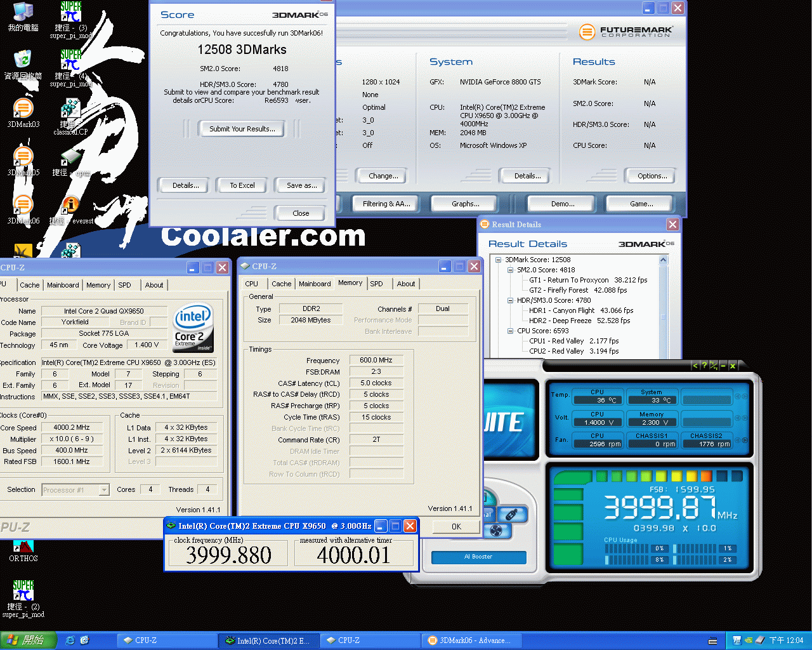The image size is (812, 650).
Task: Open super_pi_mod shortcut (4) on desktop
Action: 70,69
